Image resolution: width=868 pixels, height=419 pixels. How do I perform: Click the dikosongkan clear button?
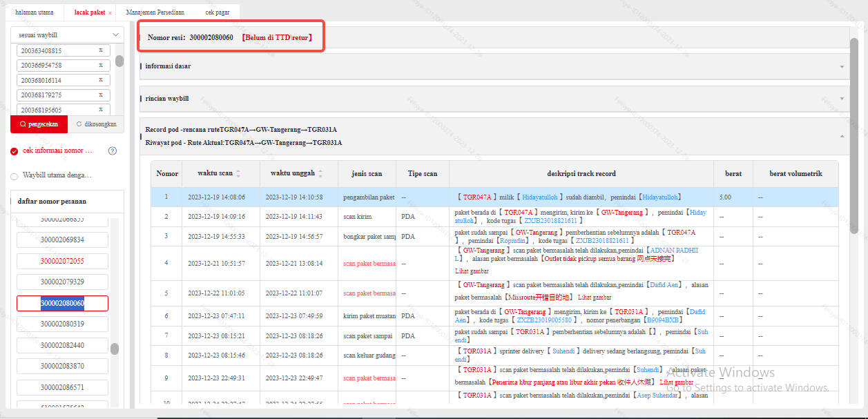pyautogui.click(x=96, y=124)
